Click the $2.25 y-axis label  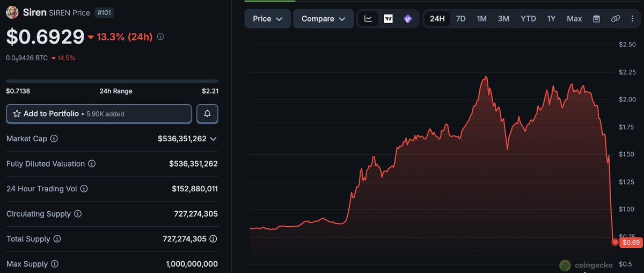coord(627,72)
